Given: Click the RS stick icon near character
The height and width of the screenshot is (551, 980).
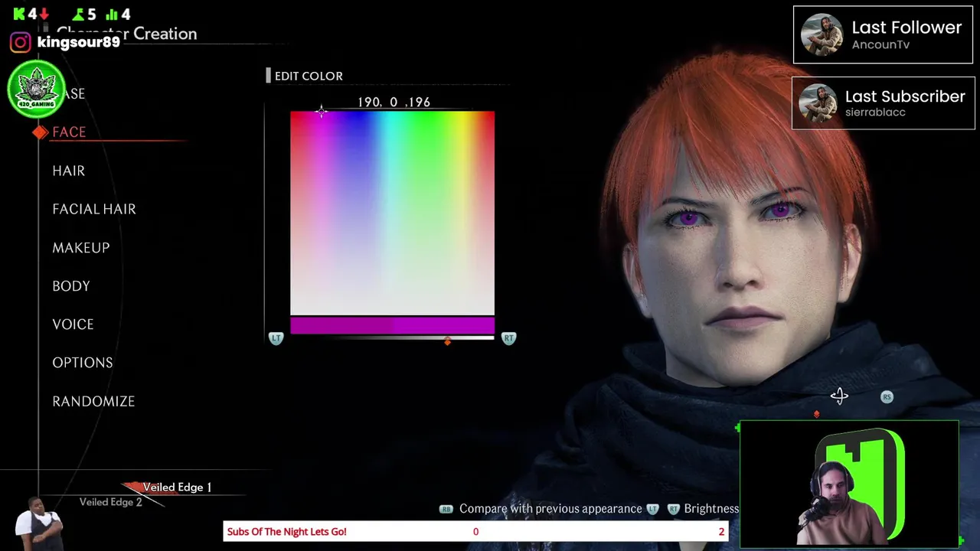Looking at the screenshot, I should click(887, 396).
